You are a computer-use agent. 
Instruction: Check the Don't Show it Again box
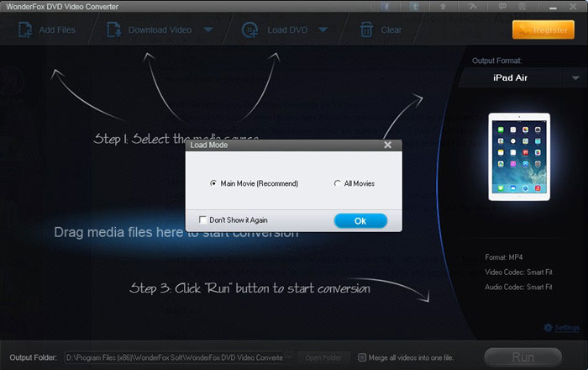tap(202, 220)
